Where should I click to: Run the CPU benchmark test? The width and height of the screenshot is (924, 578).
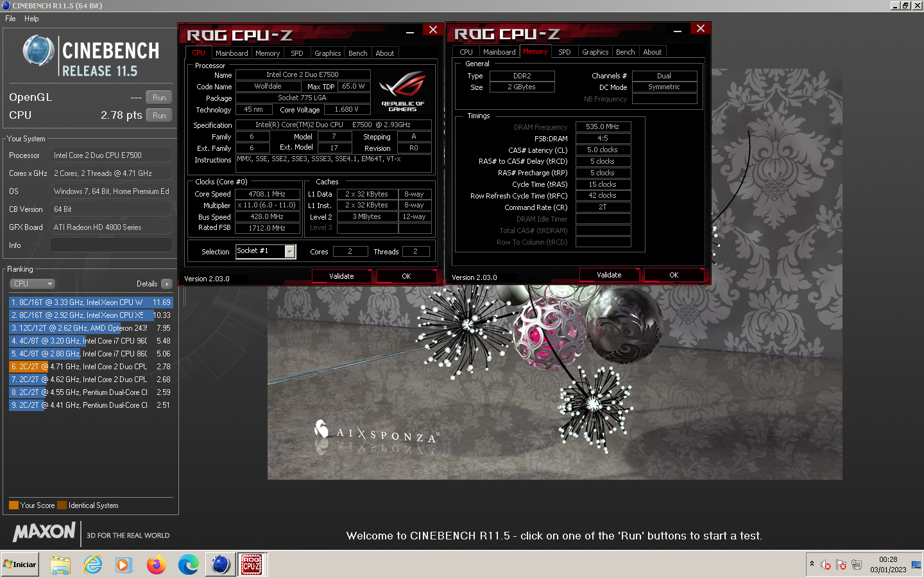(x=159, y=116)
